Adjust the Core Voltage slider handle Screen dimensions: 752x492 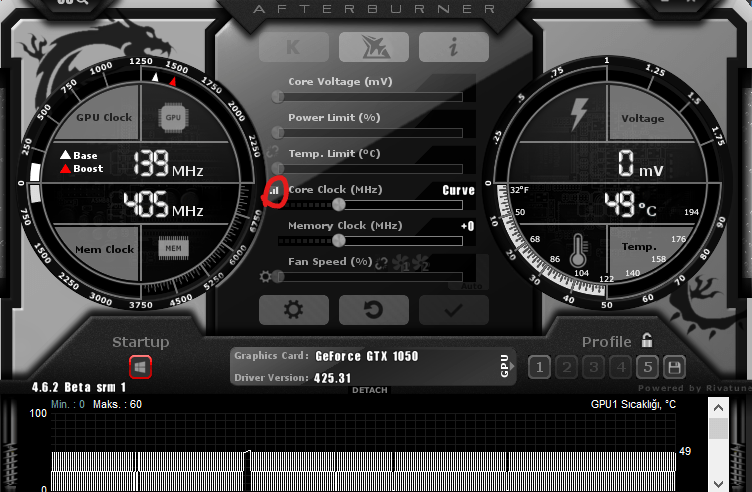click(278, 97)
